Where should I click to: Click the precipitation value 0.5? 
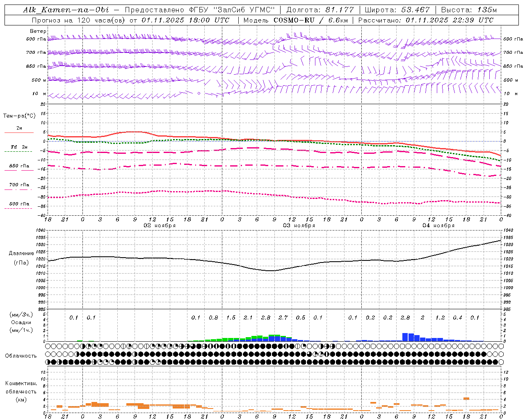point(301,317)
